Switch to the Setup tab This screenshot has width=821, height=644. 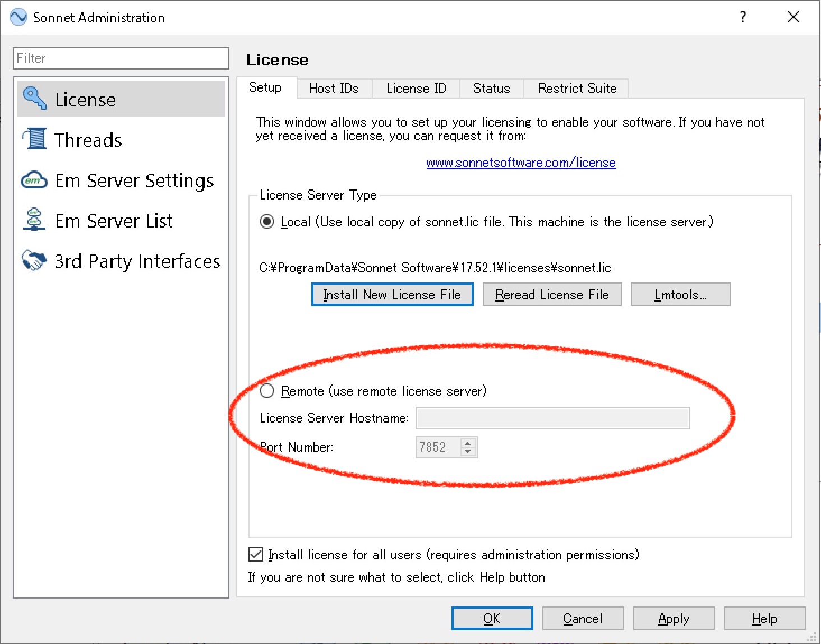coord(265,87)
